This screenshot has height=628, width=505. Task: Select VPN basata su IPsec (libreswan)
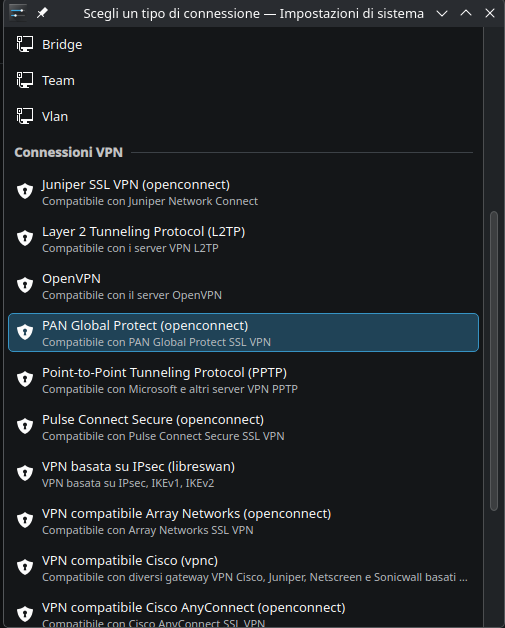(x=243, y=474)
